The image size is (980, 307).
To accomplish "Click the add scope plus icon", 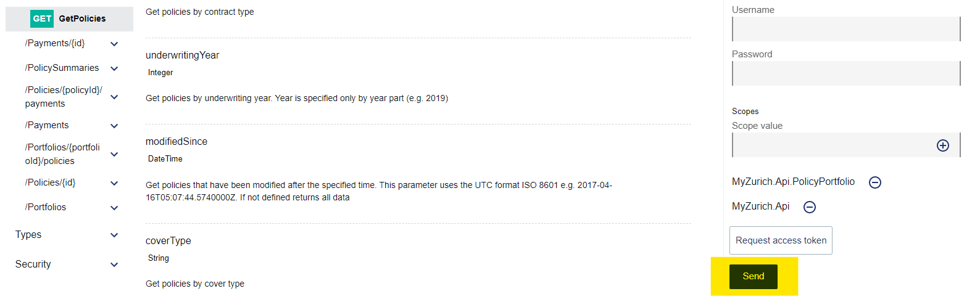I will (942, 145).
